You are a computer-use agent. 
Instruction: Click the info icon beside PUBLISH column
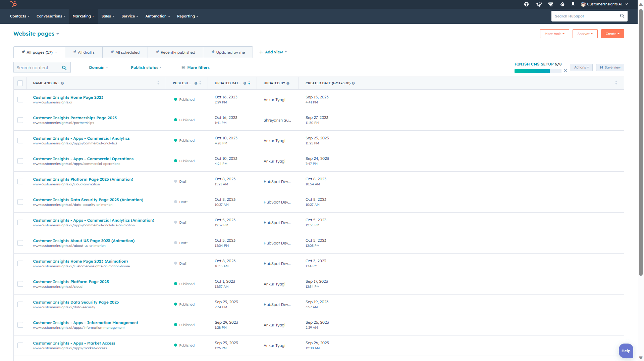coord(196,83)
